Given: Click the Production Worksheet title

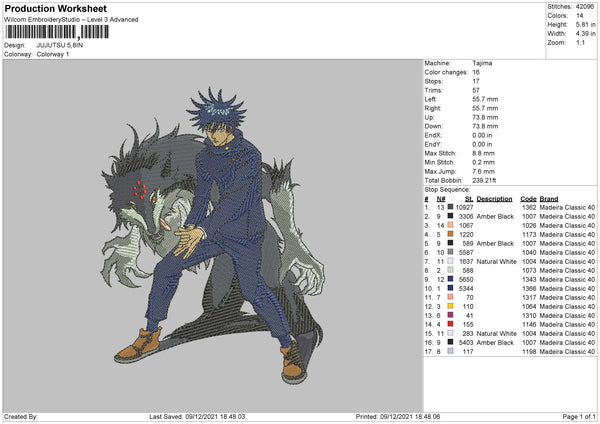Looking at the screenshot, I should [x=55, y=8].
